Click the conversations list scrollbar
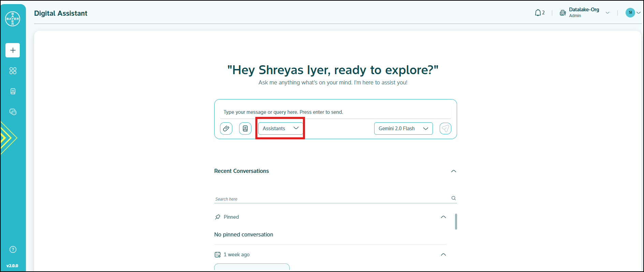 [x=456, y=222]
